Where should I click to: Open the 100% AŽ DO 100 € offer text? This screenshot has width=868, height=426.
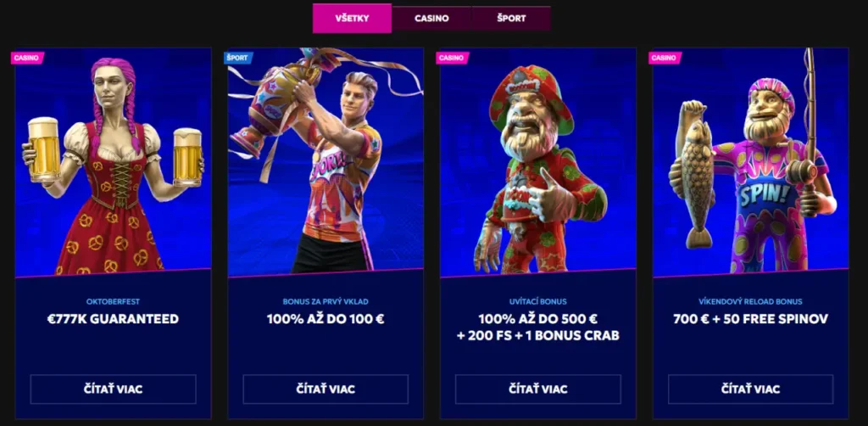(325, 319)
